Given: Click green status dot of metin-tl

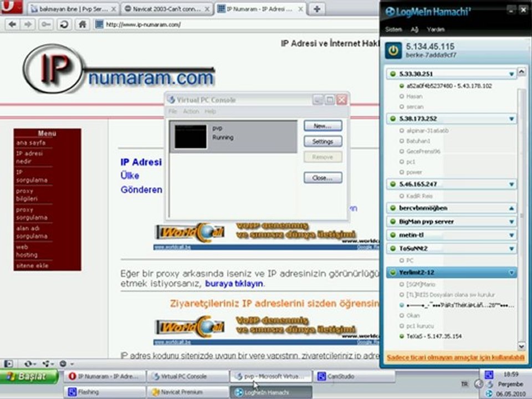Looking at the screenshot, I should pyautogui.click(x=393, y=235).
